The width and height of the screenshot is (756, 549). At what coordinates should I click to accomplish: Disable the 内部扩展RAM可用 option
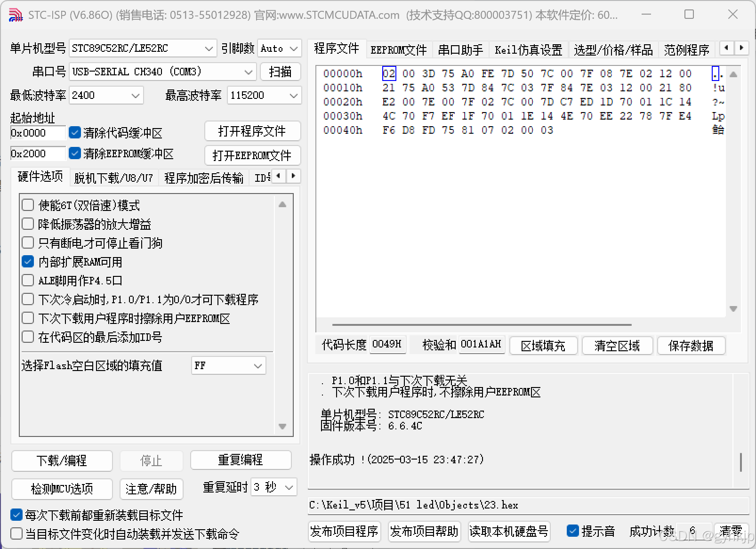point(28,261)
